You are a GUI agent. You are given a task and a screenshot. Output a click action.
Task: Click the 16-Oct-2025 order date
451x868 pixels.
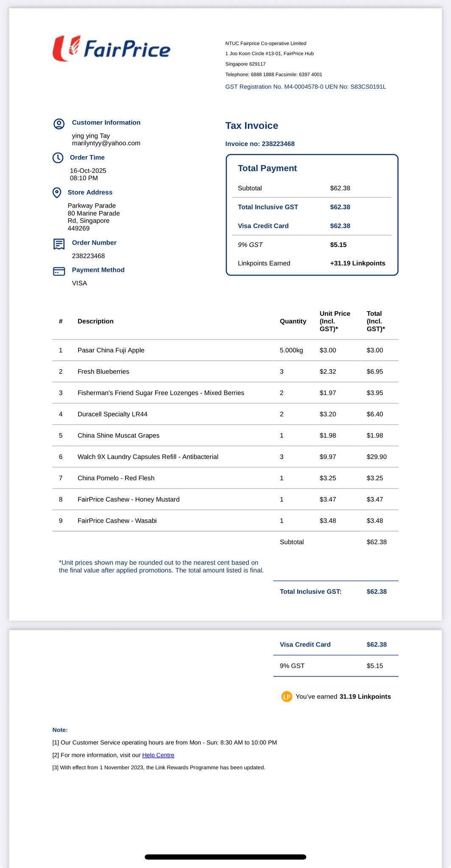[x=88, y=170]
